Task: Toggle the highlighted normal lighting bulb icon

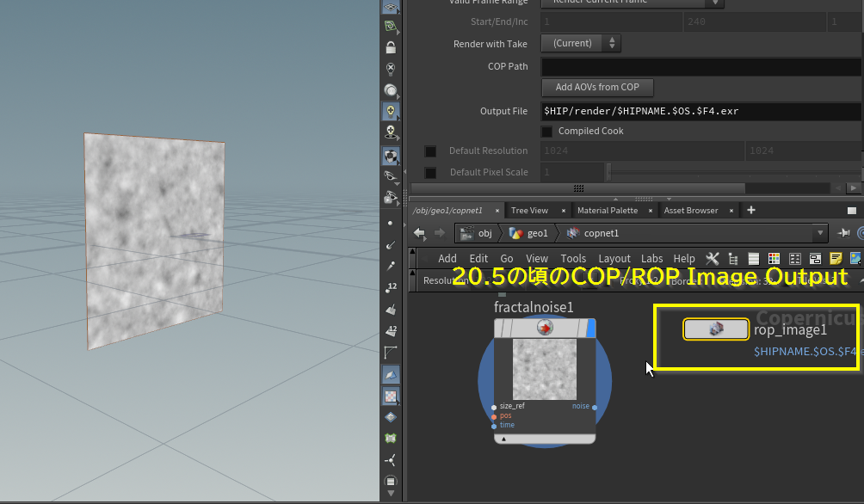Action: [x=391, y=111]
